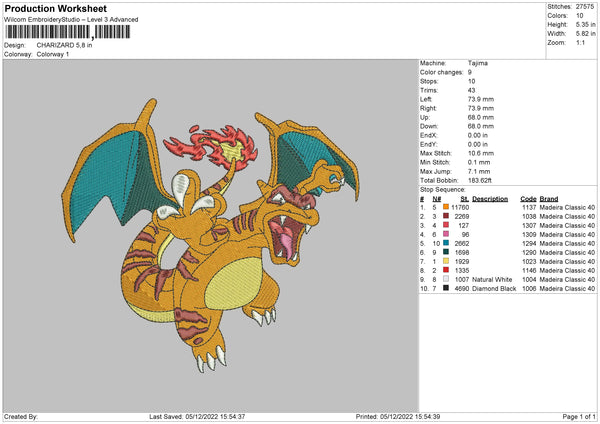Click thread code 1146 in stop 8
600x424 pixels.
529,271
